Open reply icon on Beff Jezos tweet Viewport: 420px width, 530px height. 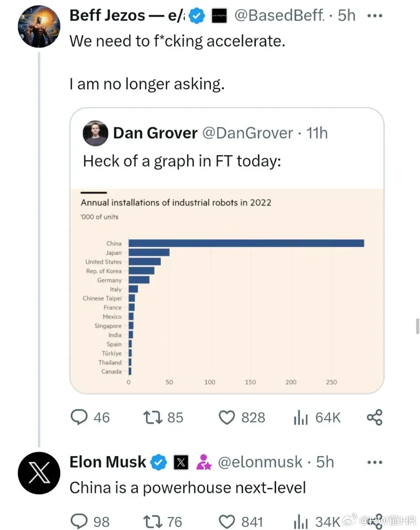pyautogui.click(x=79, y=417)
